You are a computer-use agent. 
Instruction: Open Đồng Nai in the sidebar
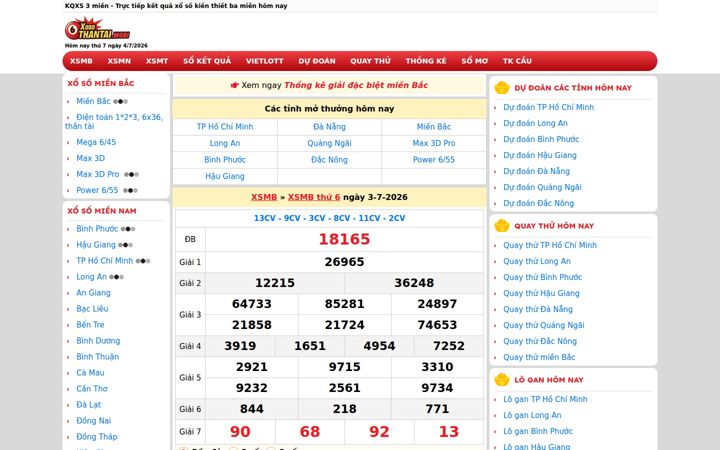[94, 421]
